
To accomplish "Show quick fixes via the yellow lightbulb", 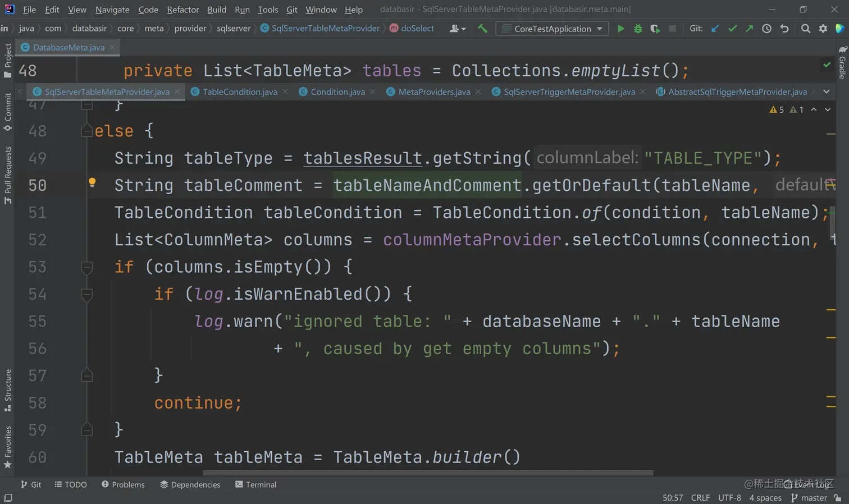I will 92,182.
